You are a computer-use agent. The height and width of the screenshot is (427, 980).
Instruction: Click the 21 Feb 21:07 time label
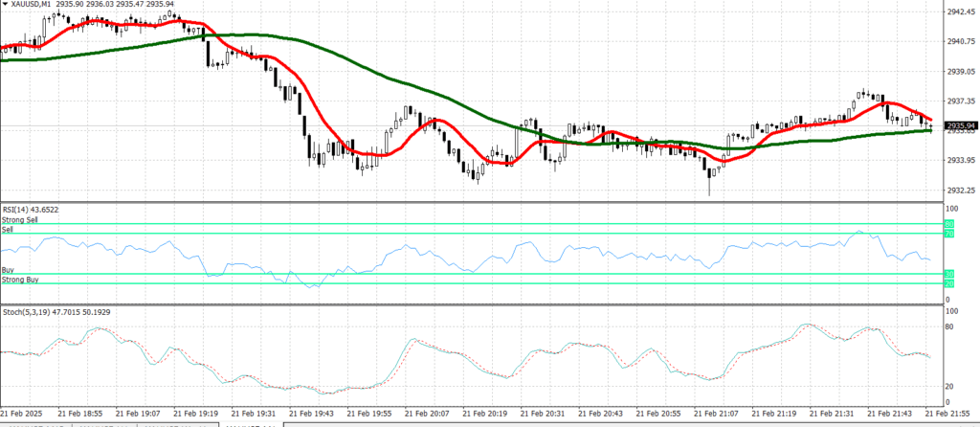click(716, 414)
